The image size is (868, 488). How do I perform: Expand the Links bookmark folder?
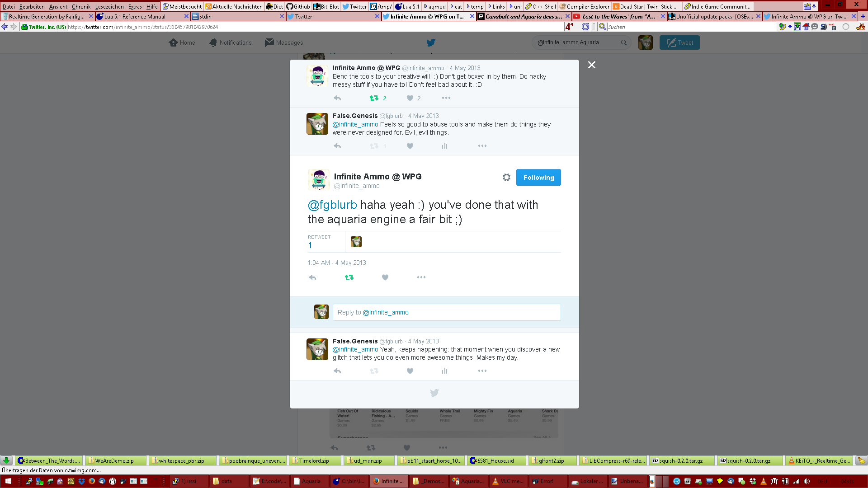pos(496,6)
